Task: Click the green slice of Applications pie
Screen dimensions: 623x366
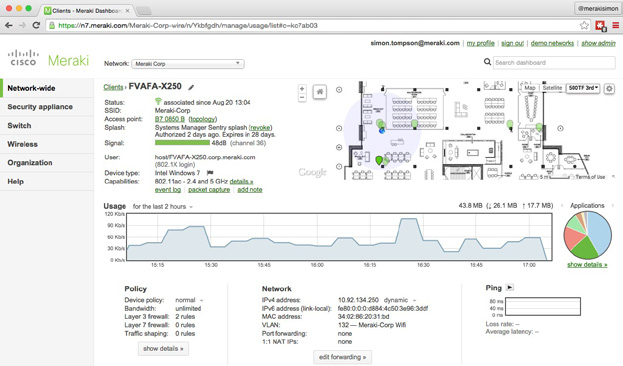Action: [x=584, y=249]
